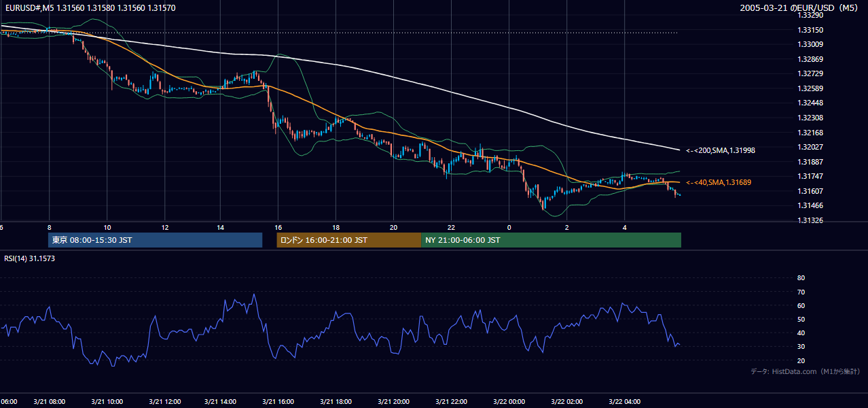Click price level 1.33150 on the axis

pyautogui.click(x=810, y=30)
